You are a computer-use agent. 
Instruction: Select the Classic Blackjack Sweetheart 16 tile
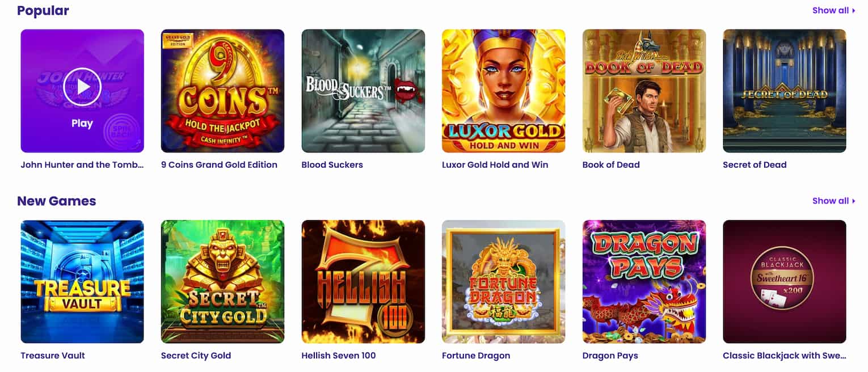point(784,282)
